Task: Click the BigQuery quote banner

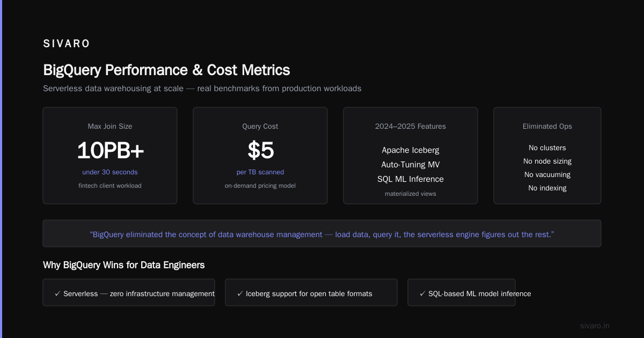Action: [322, 233]
